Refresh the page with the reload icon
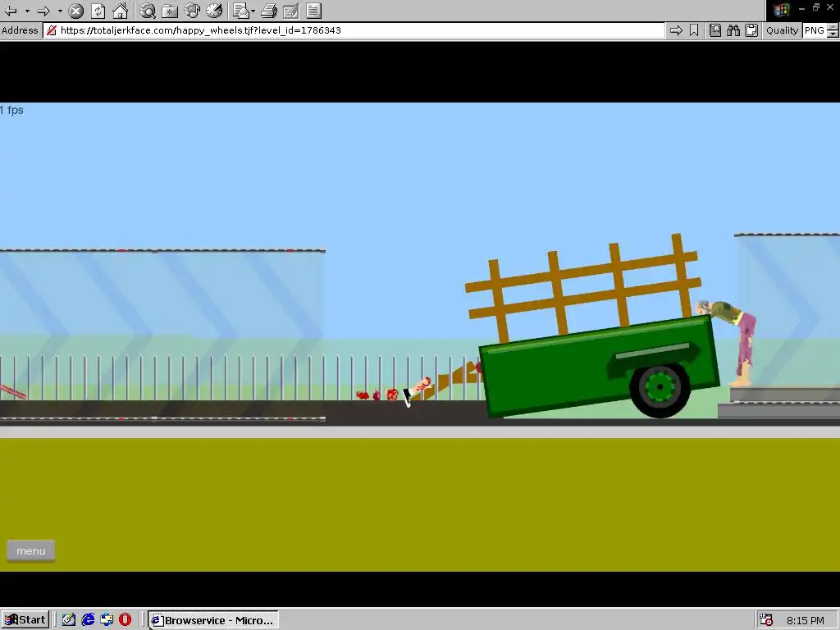The height and width of the screenshot is (630, 840). (98, 11)
